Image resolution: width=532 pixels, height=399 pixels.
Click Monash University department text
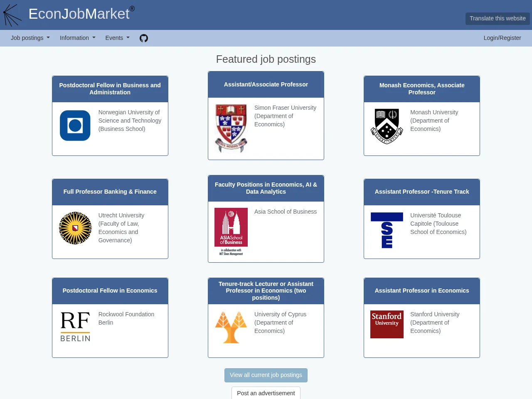coord(434,121)
